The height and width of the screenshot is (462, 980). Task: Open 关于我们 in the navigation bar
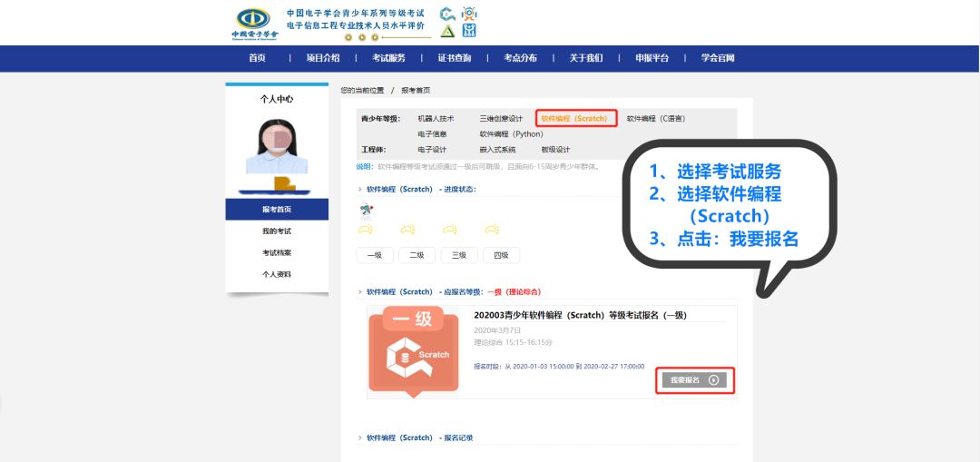[x=585, y=58]
